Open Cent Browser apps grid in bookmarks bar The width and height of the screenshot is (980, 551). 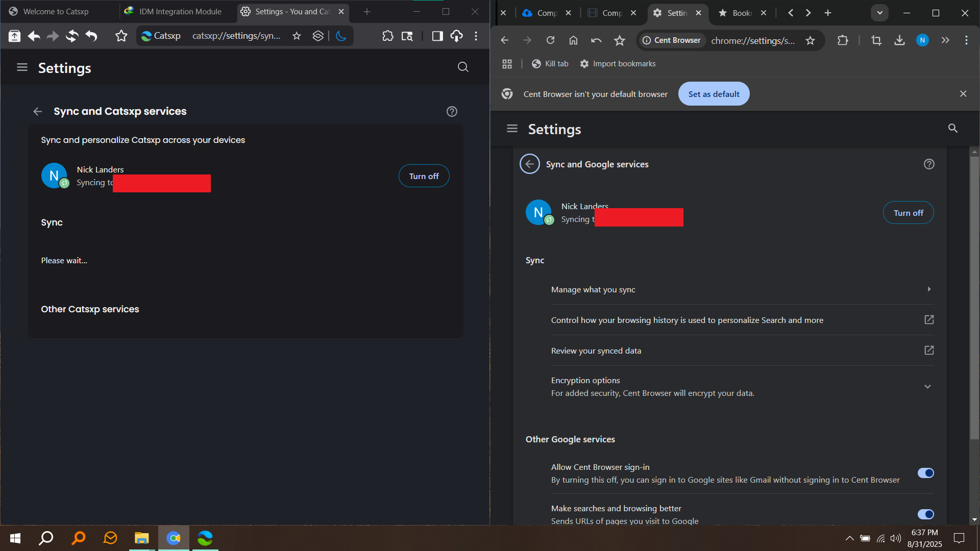(x=507, y=64)
